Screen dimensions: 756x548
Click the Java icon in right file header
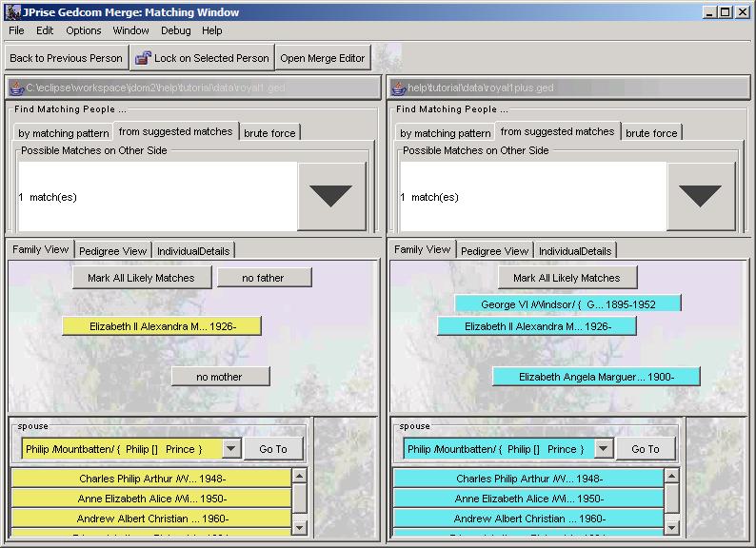click(x=400, y=88)
